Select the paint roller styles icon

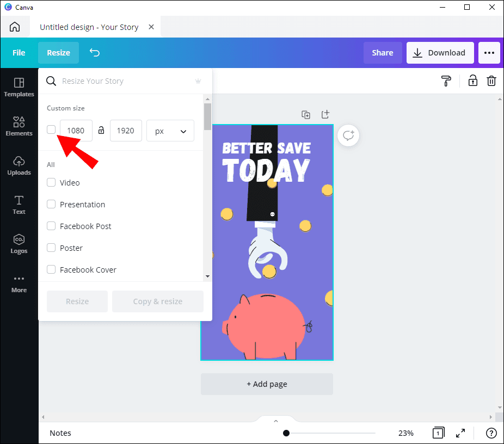tap(446, 81)
